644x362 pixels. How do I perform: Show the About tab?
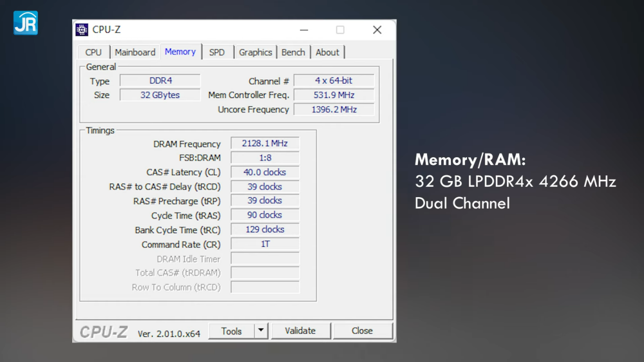[x=327, y=52]
